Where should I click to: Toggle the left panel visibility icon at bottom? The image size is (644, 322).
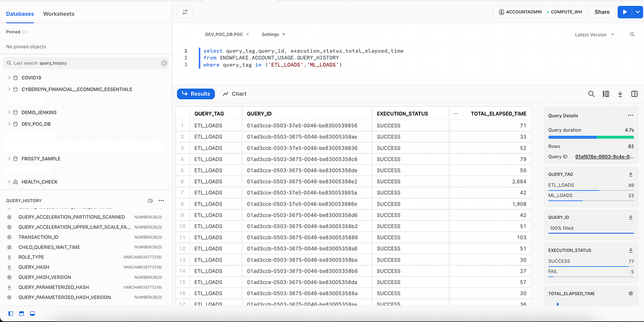[12, 313]
